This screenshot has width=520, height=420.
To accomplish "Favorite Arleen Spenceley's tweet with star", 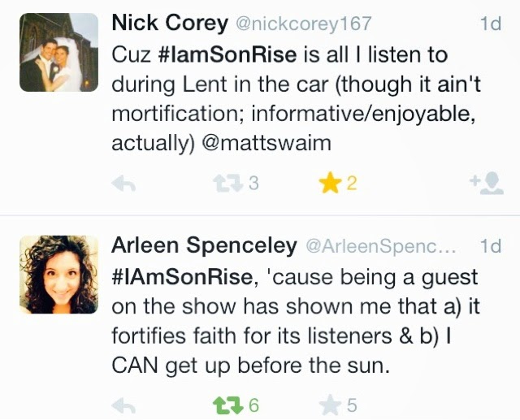I will (x=330, y=405).
